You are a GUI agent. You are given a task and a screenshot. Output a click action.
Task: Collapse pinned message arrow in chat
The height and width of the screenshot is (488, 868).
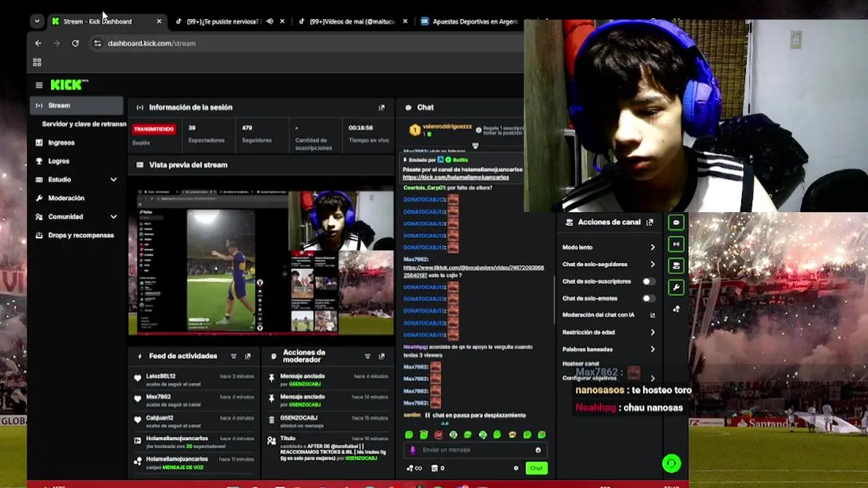coord(475,146)
